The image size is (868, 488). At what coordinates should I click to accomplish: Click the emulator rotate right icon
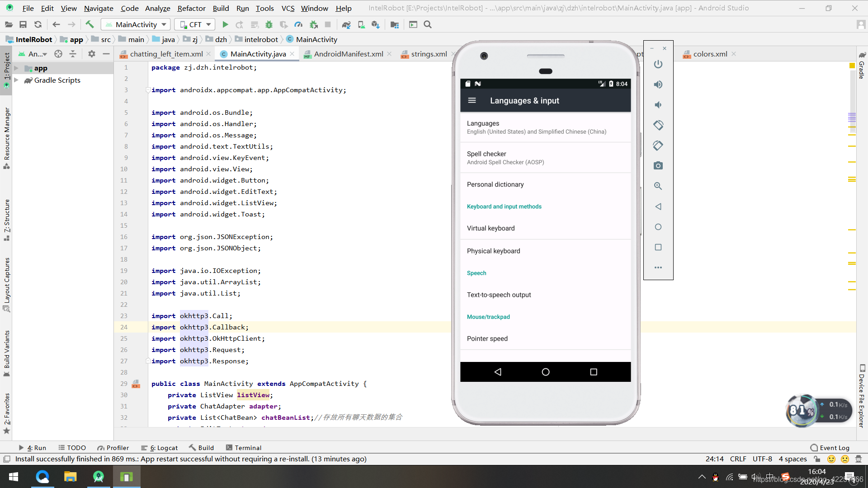pyautogui.click(x=658, y=145)
